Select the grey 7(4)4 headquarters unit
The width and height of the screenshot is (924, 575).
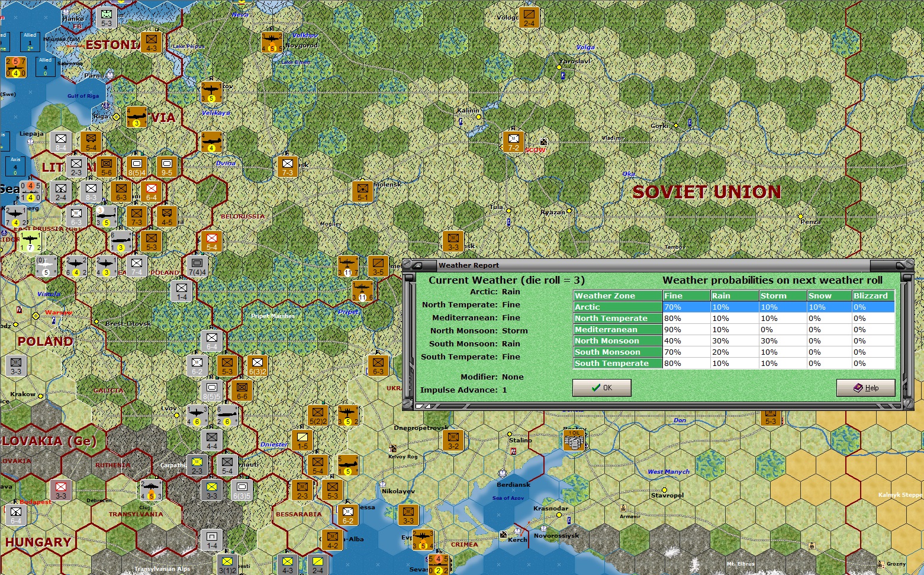[x=197, y=266]
